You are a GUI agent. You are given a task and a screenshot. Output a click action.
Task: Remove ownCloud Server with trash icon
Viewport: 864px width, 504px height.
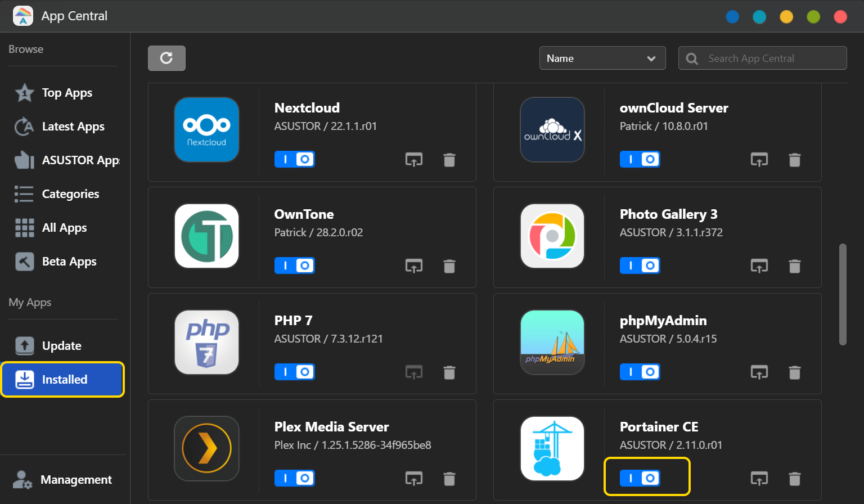(x=795, y=160)
